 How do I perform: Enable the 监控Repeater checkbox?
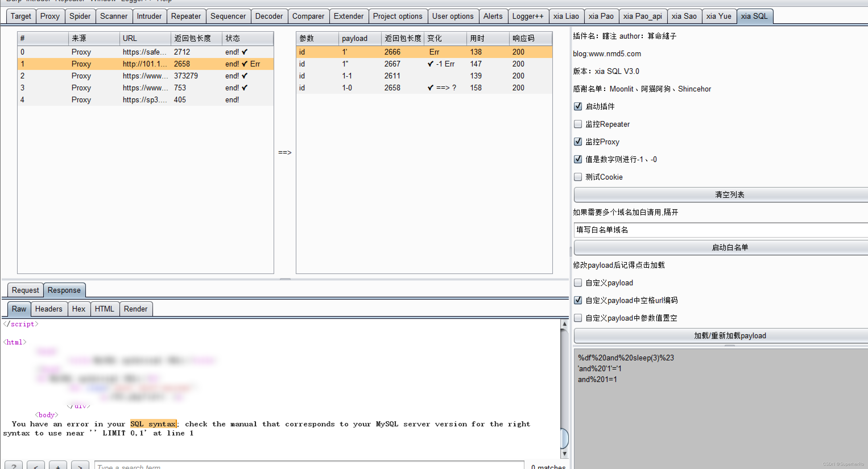pos(578,124)
